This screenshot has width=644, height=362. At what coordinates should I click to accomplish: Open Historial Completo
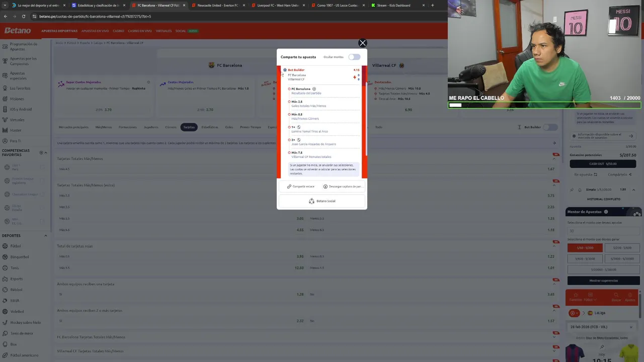point(603,199)
